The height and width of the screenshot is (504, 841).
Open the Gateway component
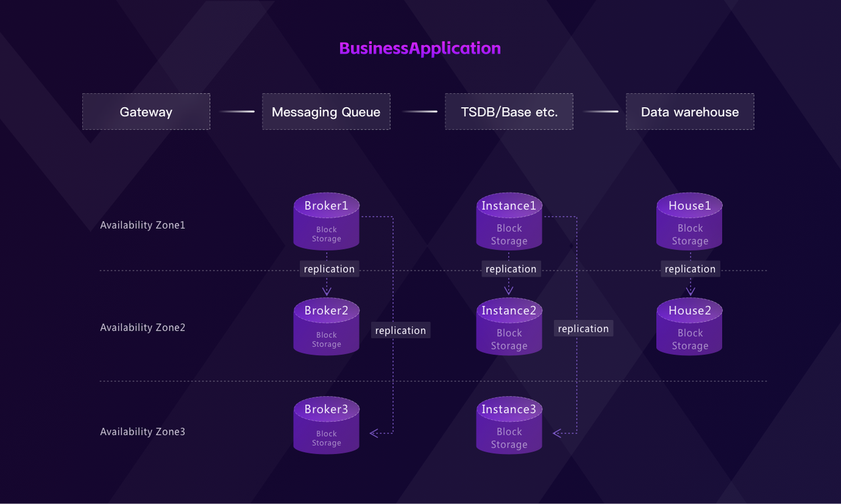pyautogui.click(x=146, y=112)
